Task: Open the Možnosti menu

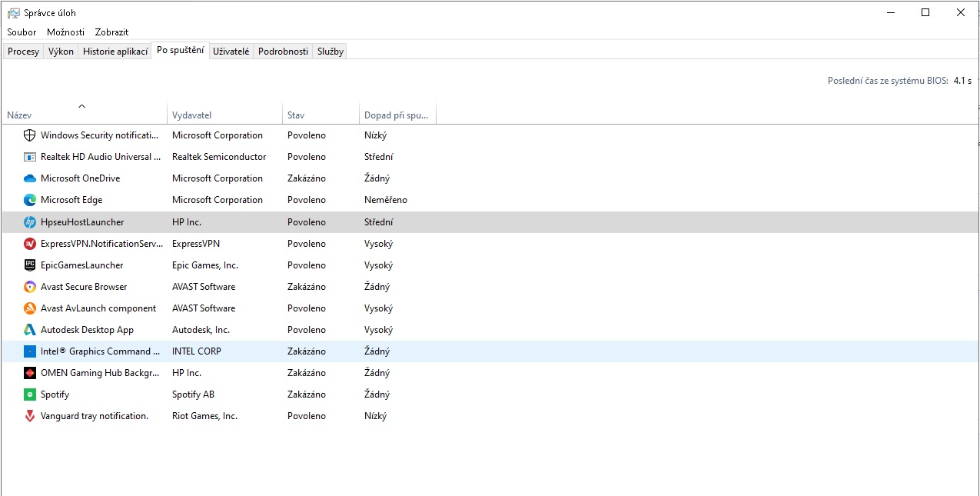Action: [x=65, y=32]
